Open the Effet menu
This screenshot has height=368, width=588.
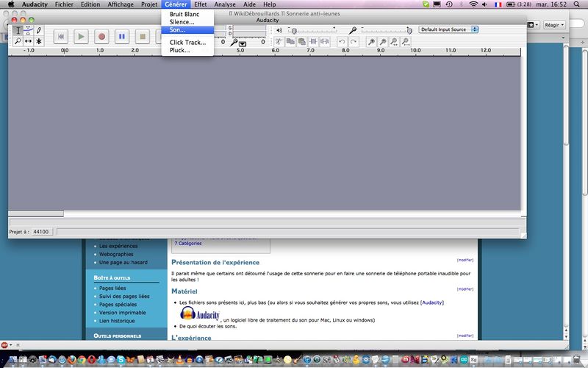tap(200, 4)
